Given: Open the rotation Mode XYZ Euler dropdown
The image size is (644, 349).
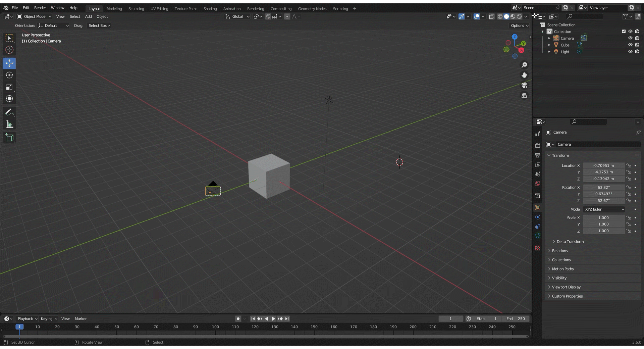Looking at the screenshot, I should [604, 209].
